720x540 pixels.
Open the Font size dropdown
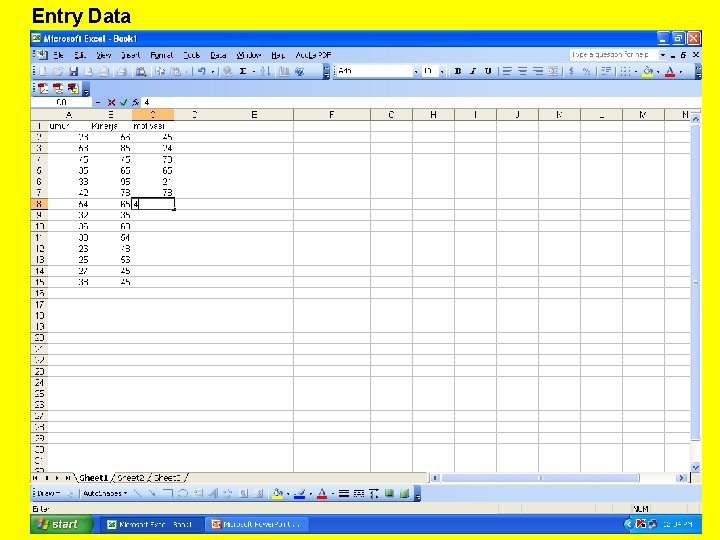[x=442, y=72]
